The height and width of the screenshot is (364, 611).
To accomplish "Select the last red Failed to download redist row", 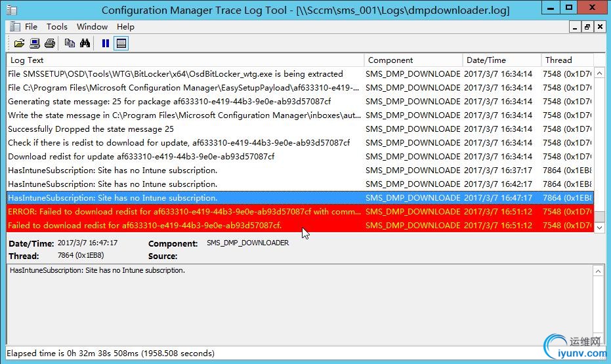I will pos(300,226).
